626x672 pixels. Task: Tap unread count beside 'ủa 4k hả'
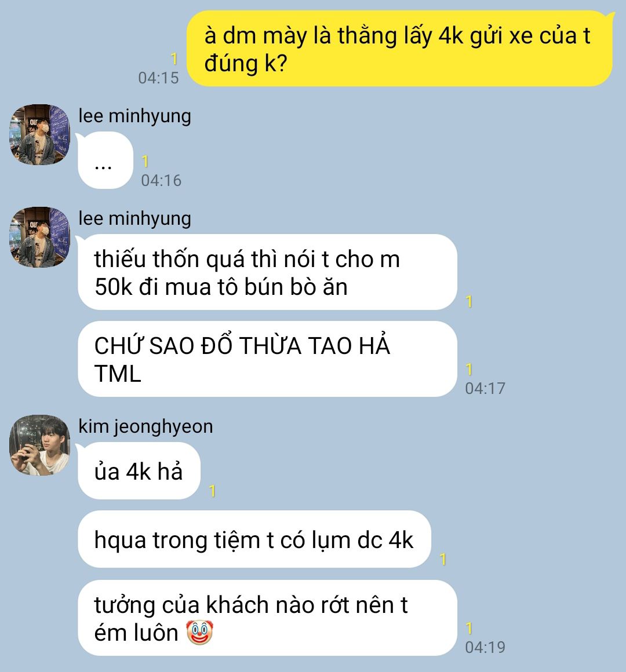coord(212,491)
